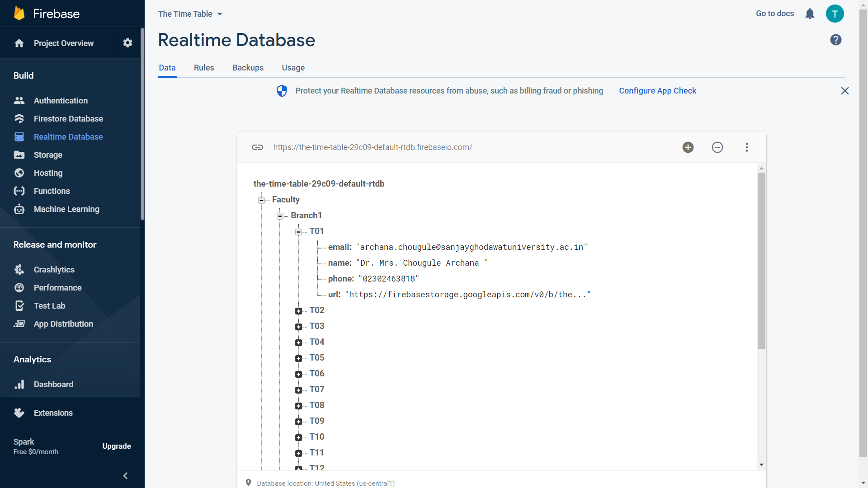Dismiss the App Check warning banner
The width and height of the screenshot is (868, 488).
tap(845, 91)
